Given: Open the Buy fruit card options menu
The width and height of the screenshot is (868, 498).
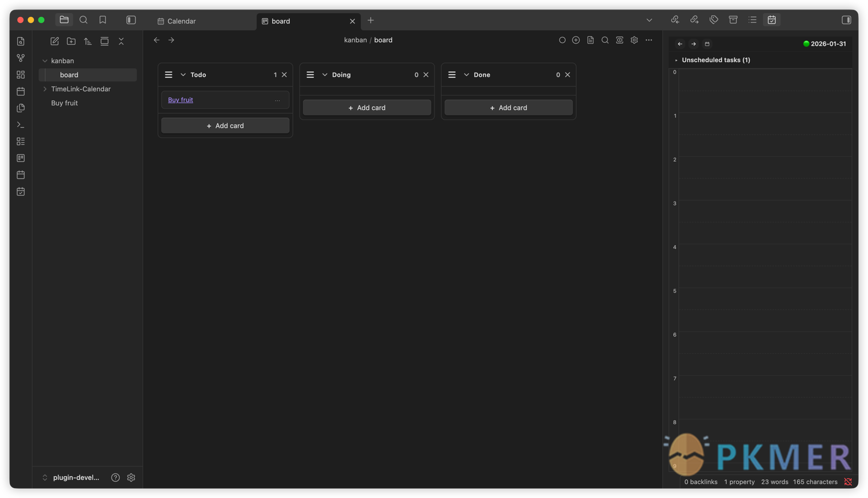Looking at the screenshot, I should click(278, 100).
